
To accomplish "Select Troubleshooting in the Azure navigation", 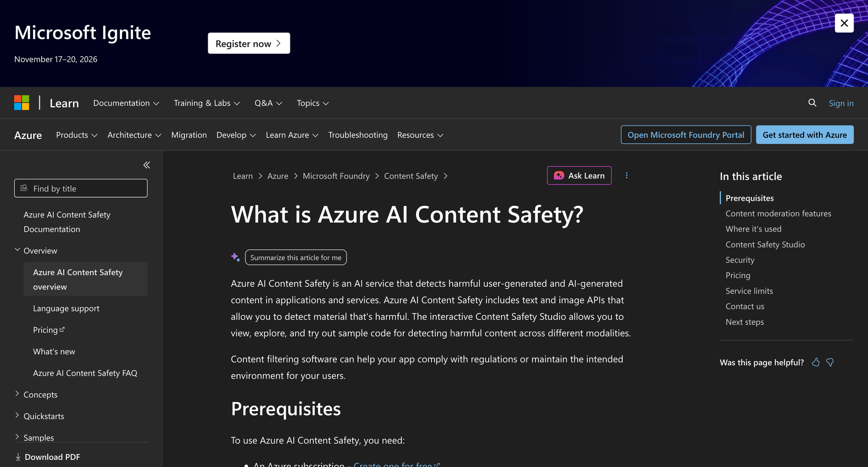I will click(x=358, y=135).
